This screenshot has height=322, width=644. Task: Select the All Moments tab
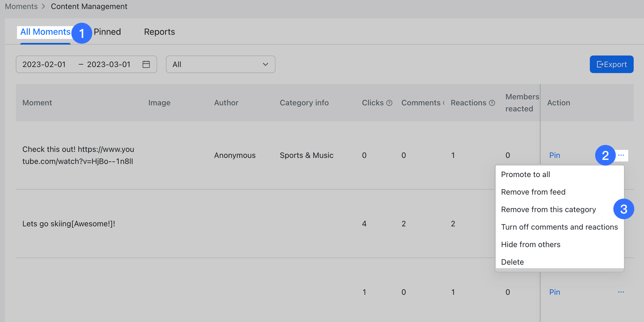(x=45, y=32)
